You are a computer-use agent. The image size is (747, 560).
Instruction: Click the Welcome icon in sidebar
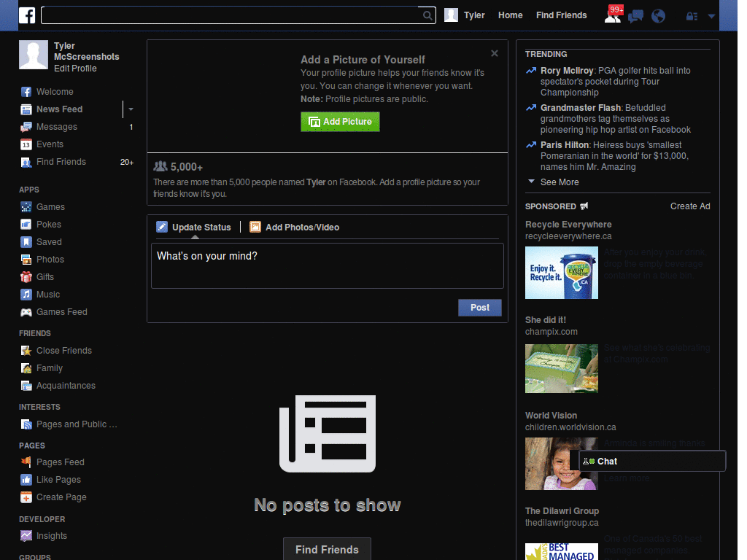pos(26,92)
